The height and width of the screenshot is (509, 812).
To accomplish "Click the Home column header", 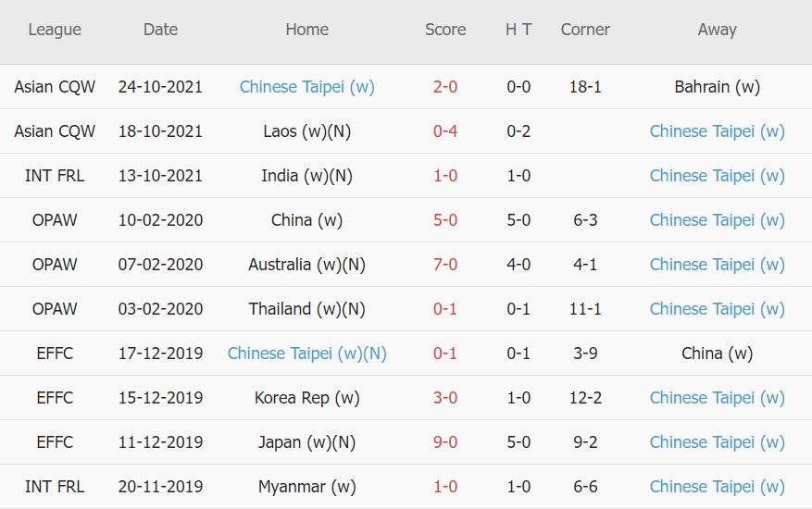I will pyautogui.click(x=306, y=30).
